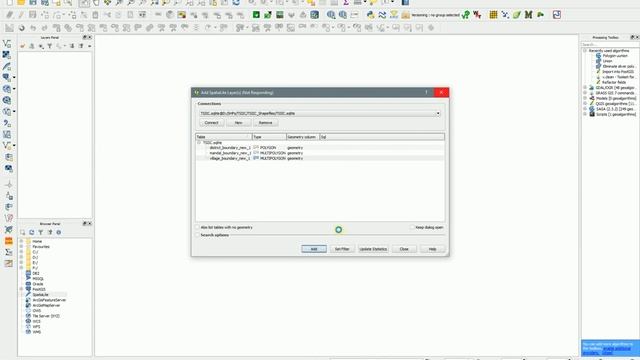Click first magnifier globe icon in plugin toolbar
640x360 pixels.
click(331, 15)
